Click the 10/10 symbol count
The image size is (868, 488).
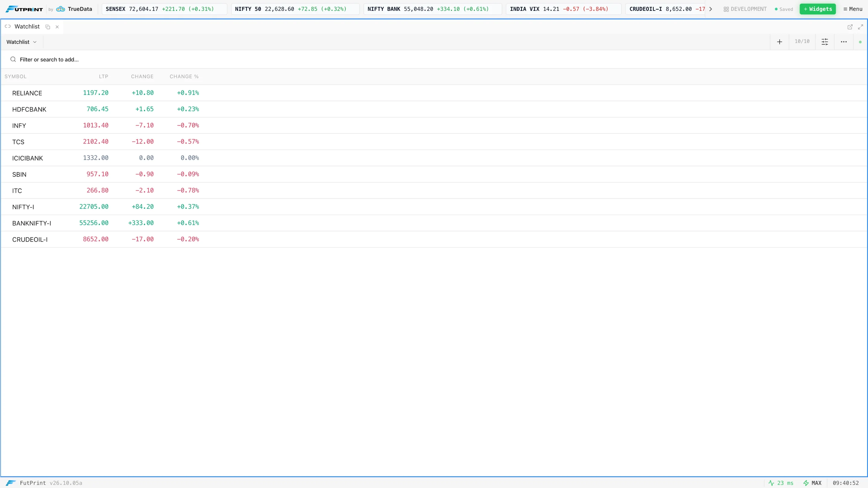click(x=802, y=42)
